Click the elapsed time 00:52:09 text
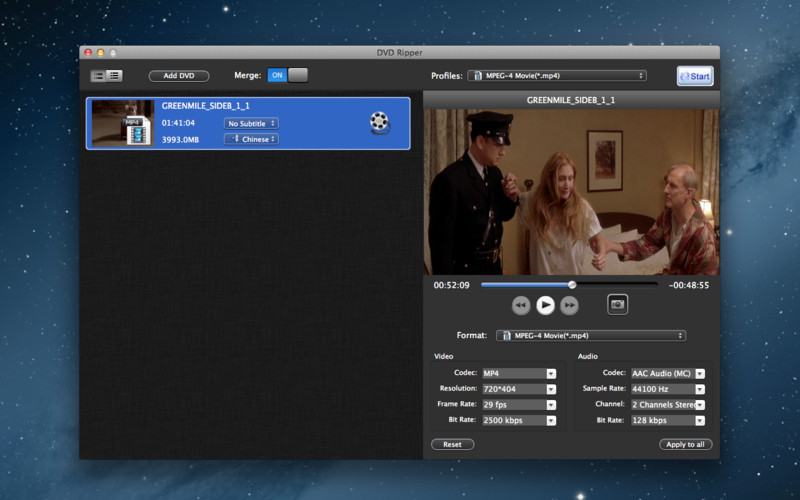Viewport: 800px width, 500px height. (x=452, y=285)
